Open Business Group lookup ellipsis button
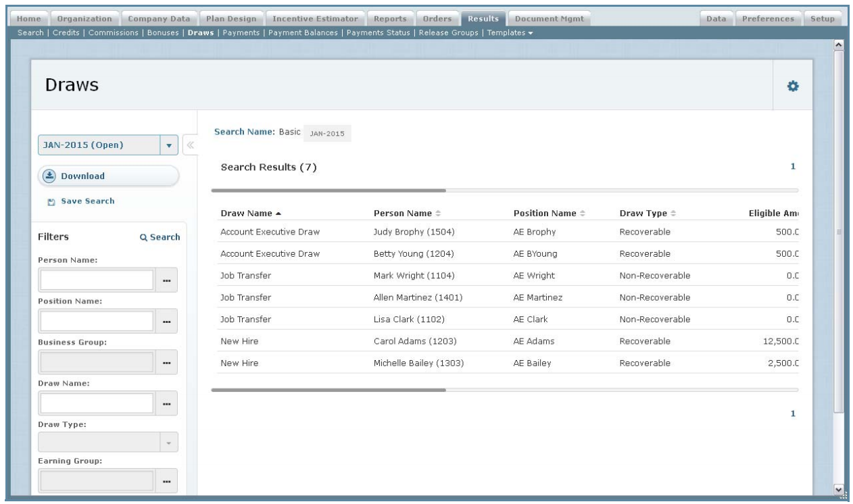The image size is (853, 504). click(166, 363)
